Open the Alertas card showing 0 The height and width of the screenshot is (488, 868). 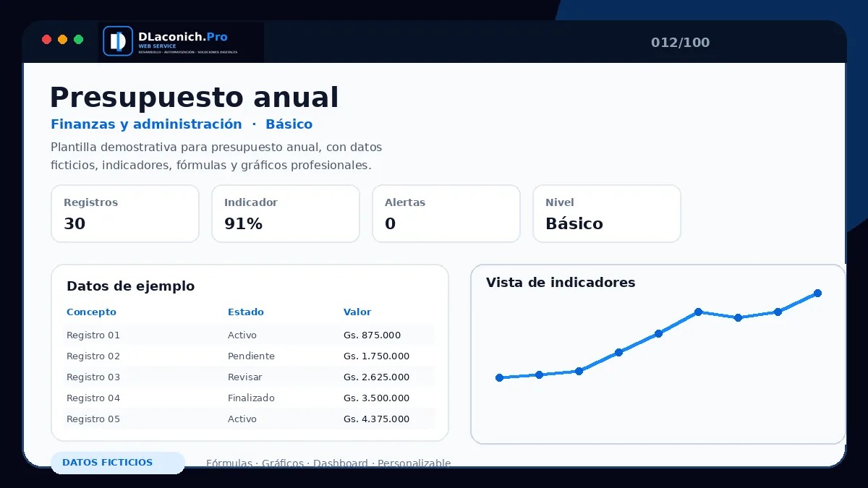[446, 214]
